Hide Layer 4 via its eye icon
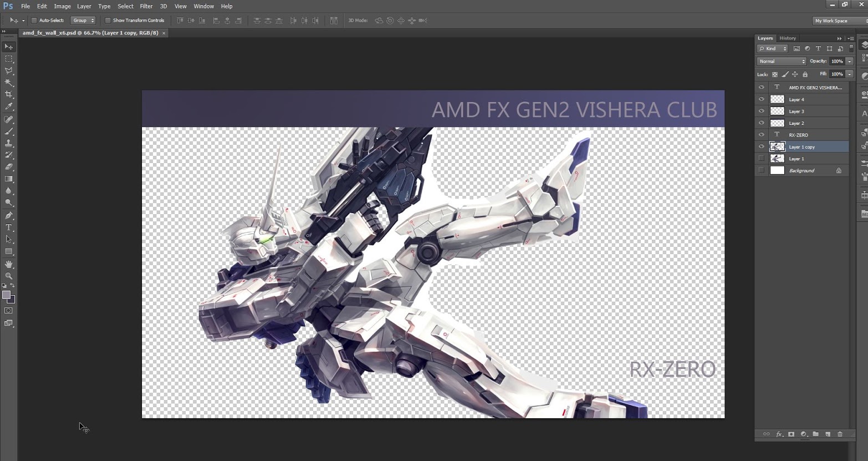This screenshot has width=868, height=461. point(761,99)
